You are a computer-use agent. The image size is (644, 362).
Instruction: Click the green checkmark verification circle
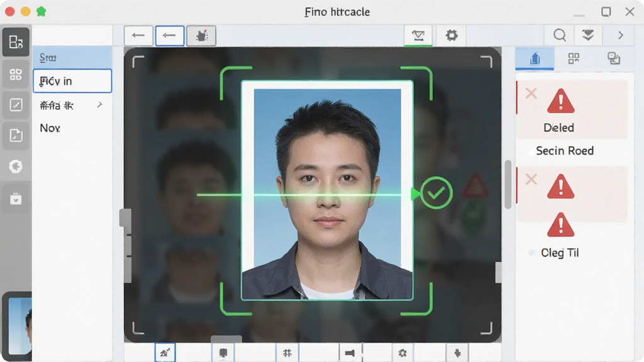pos(436,192)
